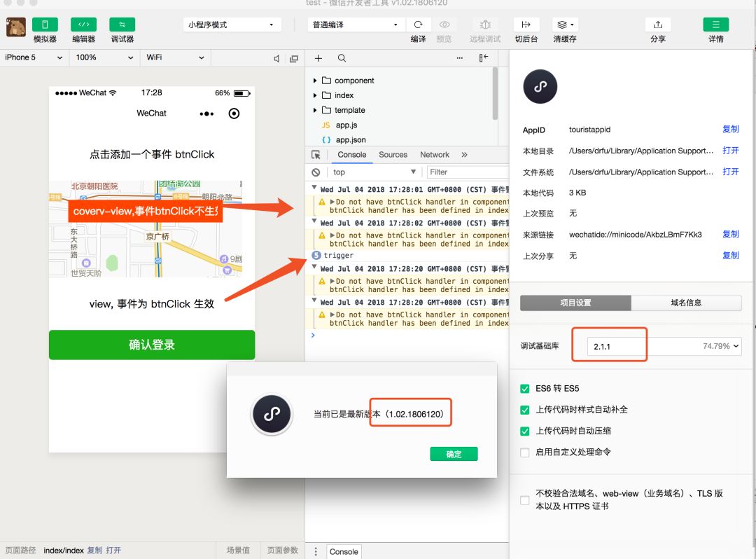Toggle ES6 转 ES5 checkbox
Image resolution: width=756 pixels, height=559 pixels.
(x=525, y=389)
